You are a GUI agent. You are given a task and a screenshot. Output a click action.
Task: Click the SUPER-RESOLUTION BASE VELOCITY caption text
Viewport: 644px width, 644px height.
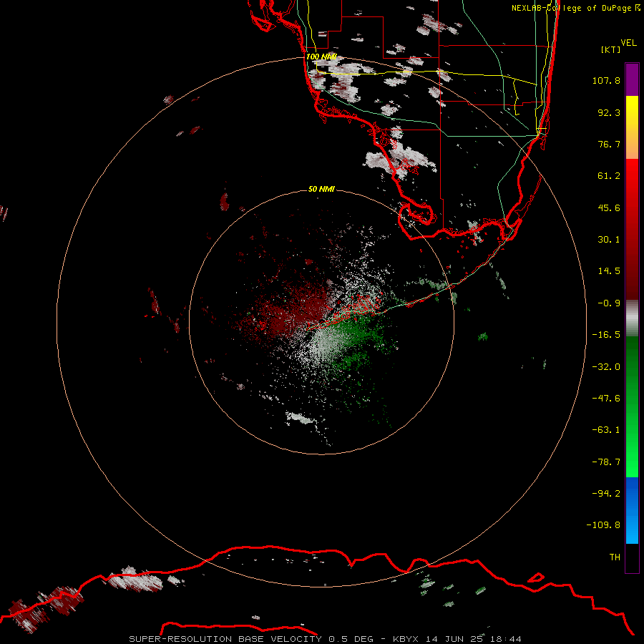[227, 639]
